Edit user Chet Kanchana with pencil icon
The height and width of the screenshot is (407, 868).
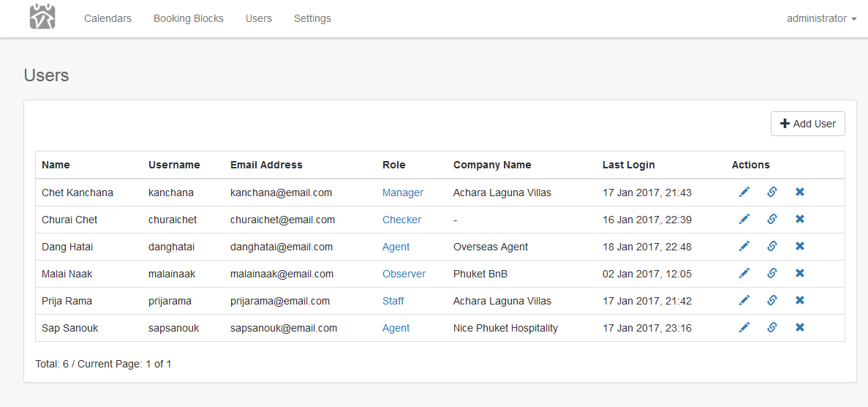[x=744, y=193]
